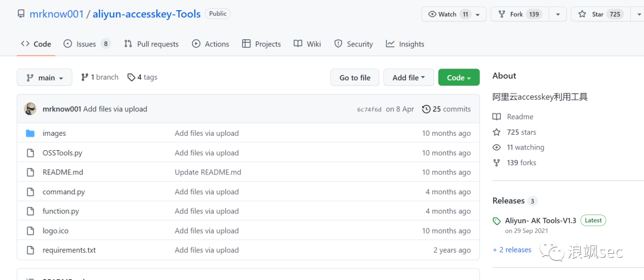View the 1 branch link
Viewport: 644px width, 280px height.
pyautogui.click(x=100, y=77)
